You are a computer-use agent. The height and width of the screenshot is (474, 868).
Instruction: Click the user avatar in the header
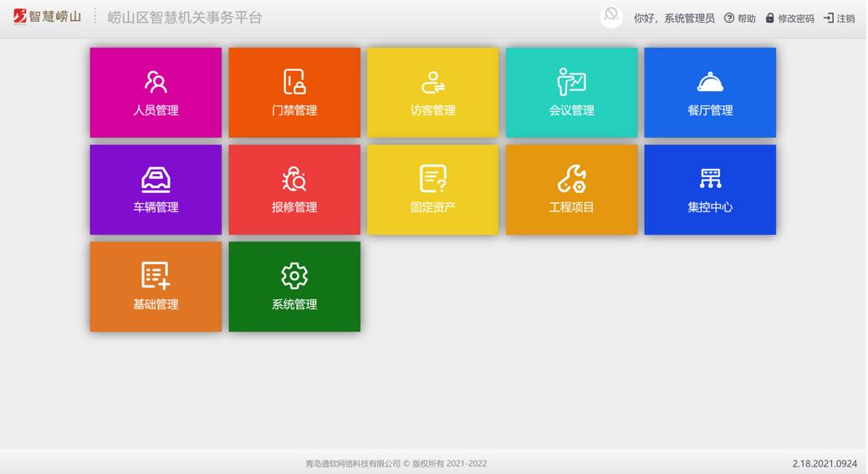coord(611,17)
